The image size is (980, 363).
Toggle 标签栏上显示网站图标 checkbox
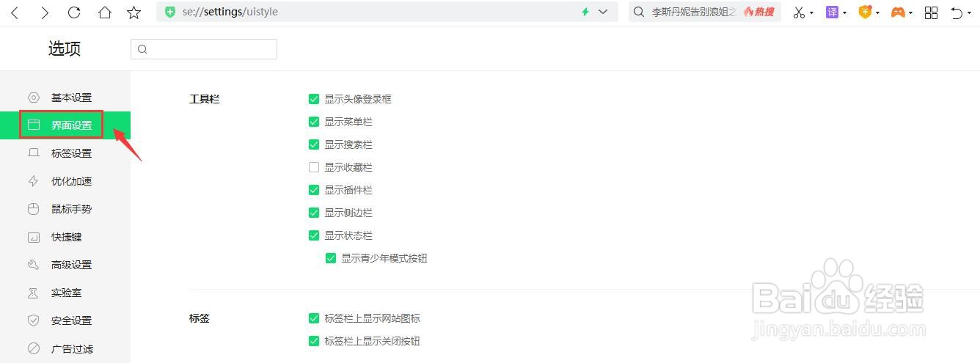[314, 318]
